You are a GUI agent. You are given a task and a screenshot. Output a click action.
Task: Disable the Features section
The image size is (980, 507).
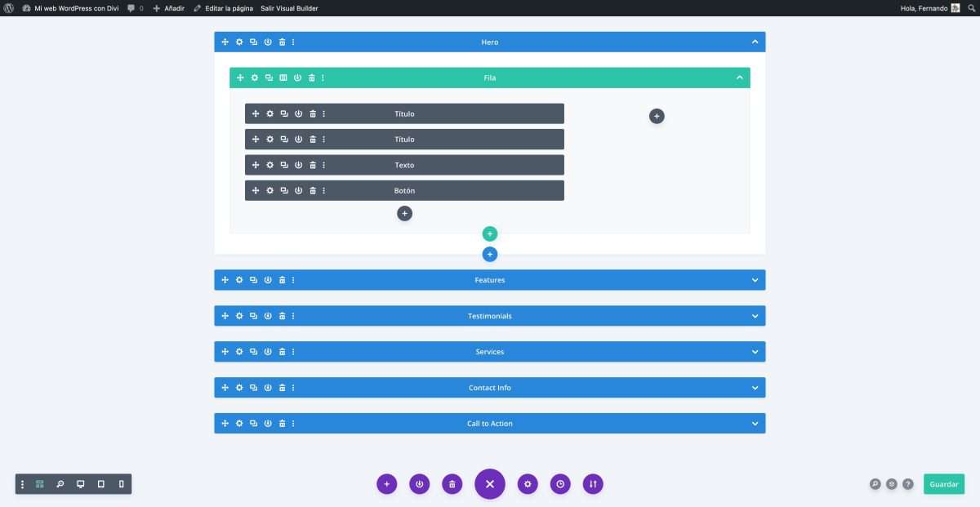[x=267, y=279]
